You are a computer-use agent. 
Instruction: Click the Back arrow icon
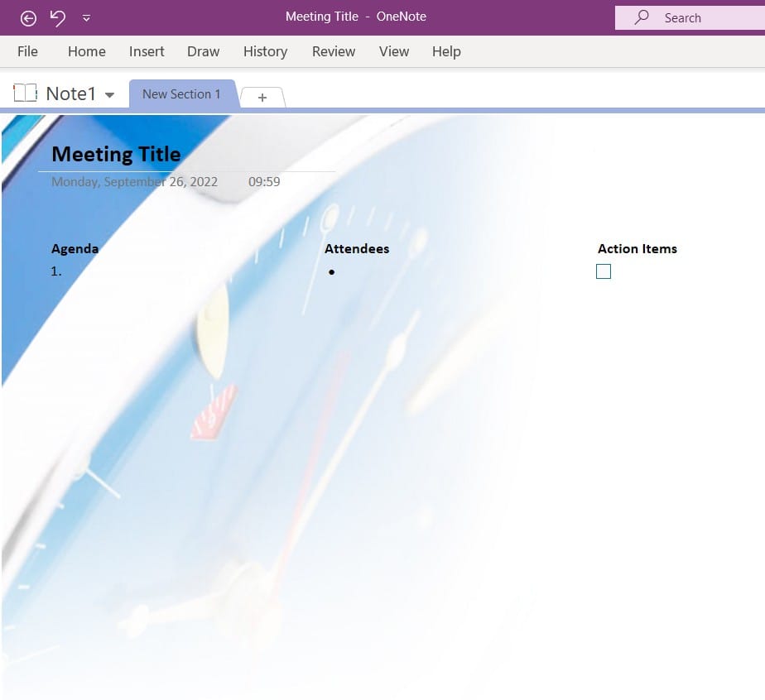click(x=28, y=17)
